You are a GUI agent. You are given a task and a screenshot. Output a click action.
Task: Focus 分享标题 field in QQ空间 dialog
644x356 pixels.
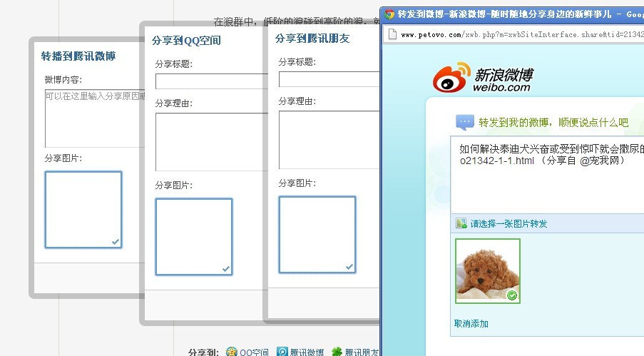pyautogui.click(x=212, y=81)
